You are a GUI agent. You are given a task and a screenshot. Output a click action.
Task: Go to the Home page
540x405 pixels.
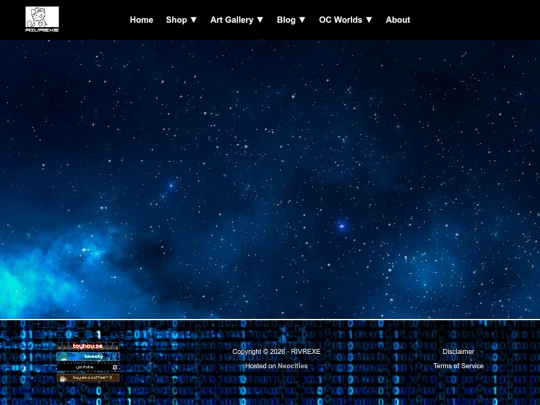[x=141, y=20]
